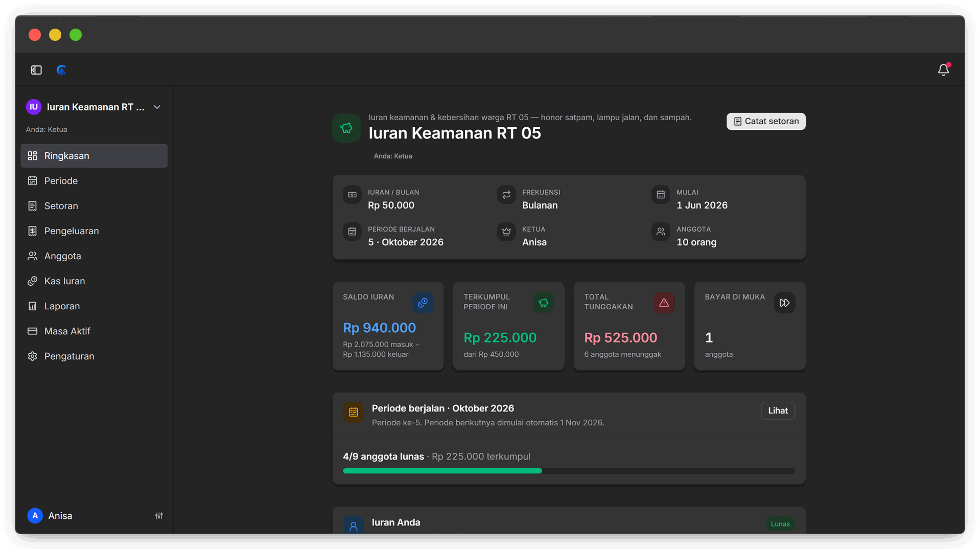Click the IU group avatar
The width and height of the screenshot is (980, 549).
(x=34, y=107)
